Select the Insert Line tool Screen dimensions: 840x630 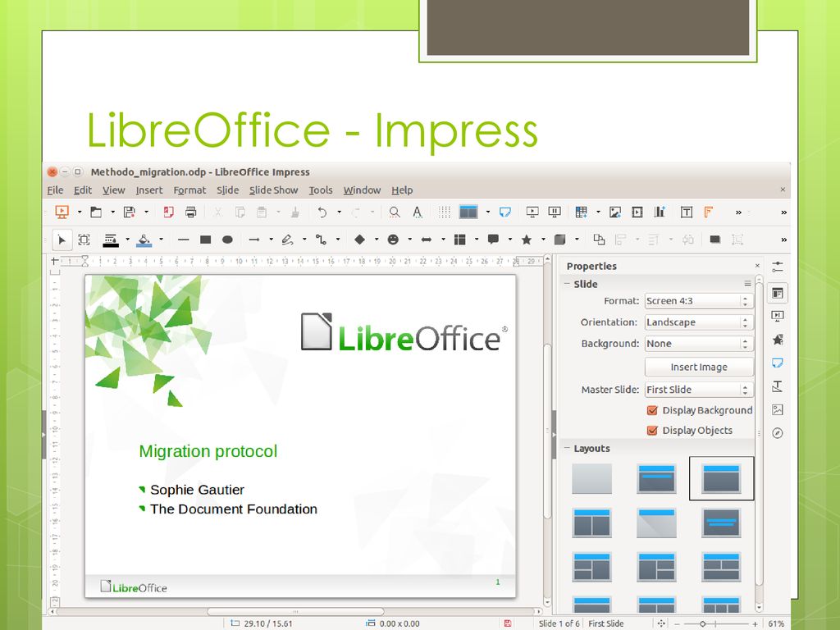[183, 240]
